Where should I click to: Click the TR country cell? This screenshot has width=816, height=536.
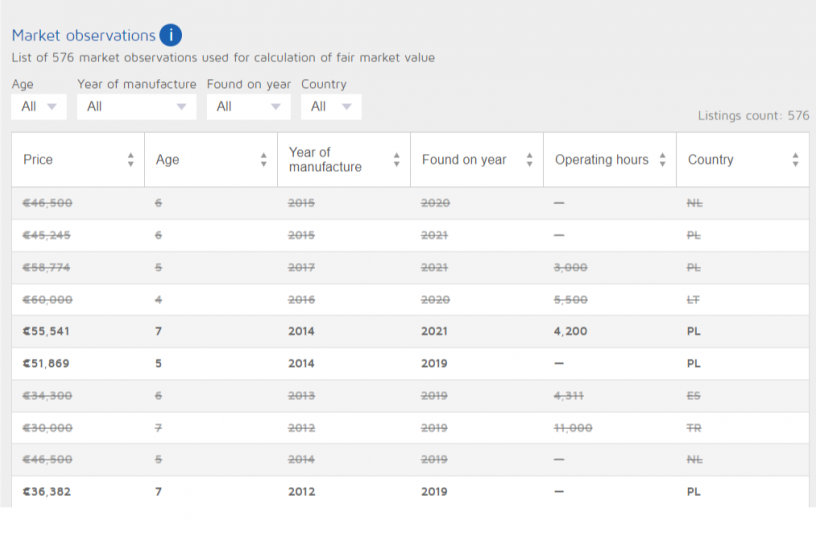(x=694, y=428)
